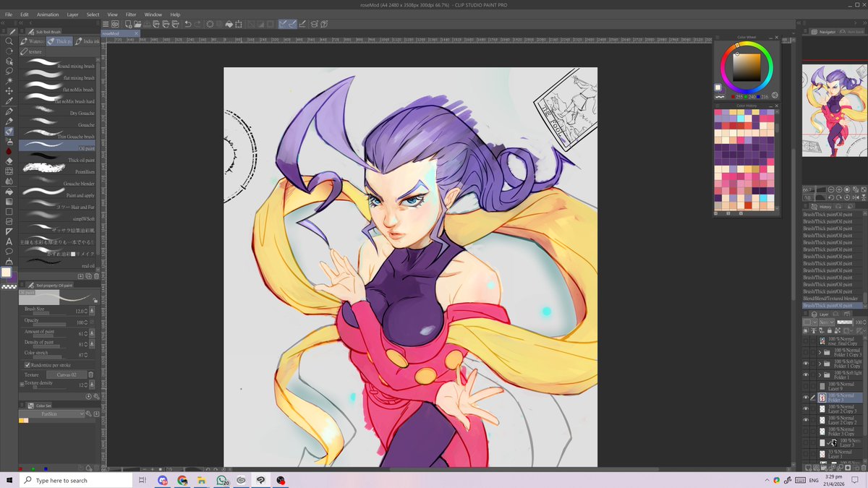Hide Folder 1 by clicking its eye icon

[805, 374]
